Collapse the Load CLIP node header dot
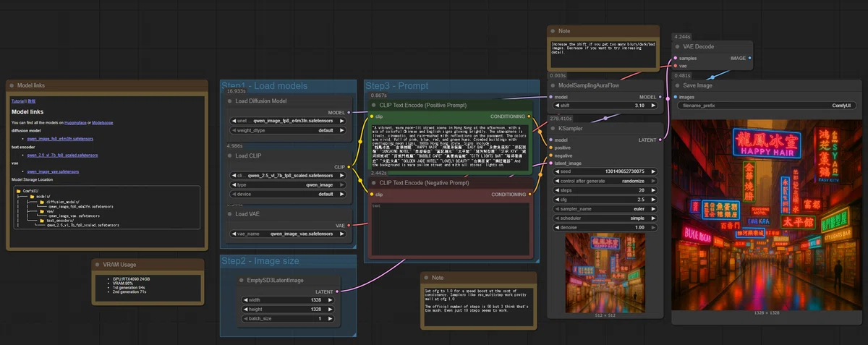Image resolution: width=868 pixels, height=345 pixels. (x=229, y=156)
